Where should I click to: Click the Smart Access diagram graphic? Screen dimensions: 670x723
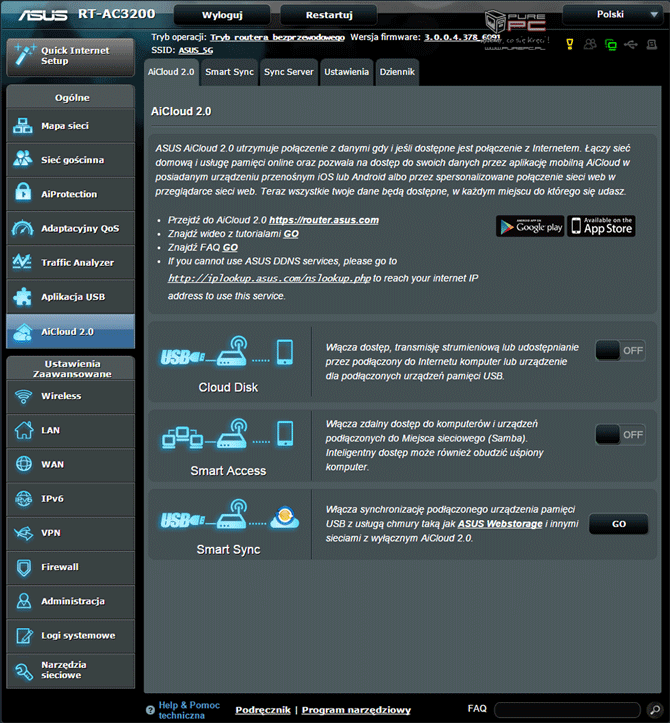pos(227,434)
